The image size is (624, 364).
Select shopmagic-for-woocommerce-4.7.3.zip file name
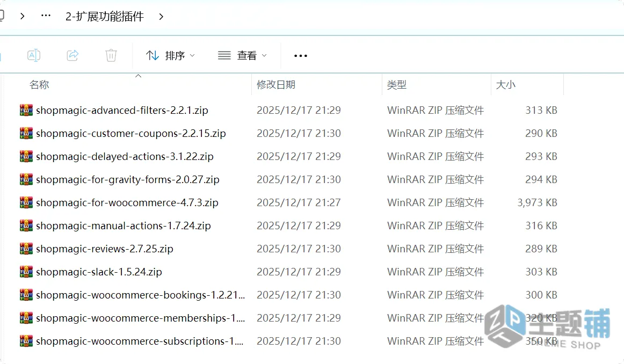pos(127,202)
